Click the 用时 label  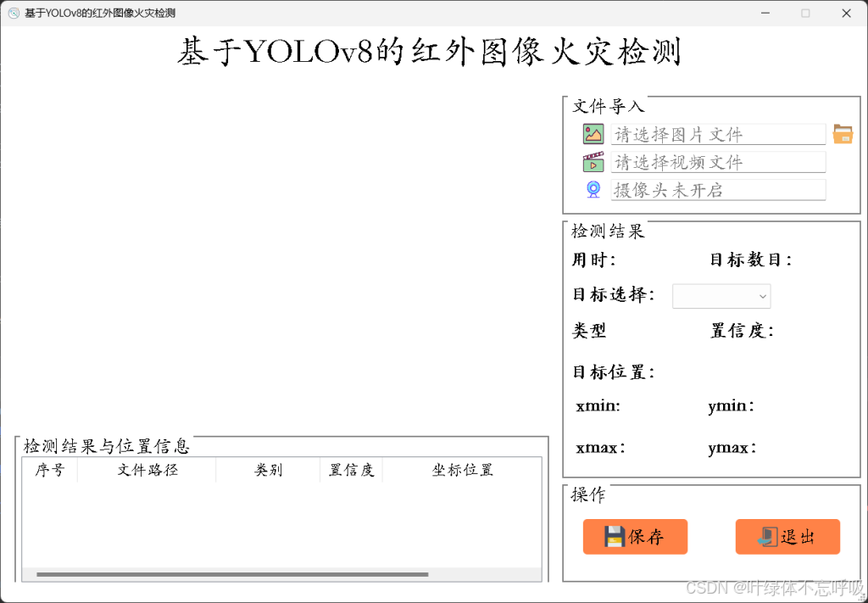pos(594,260)
